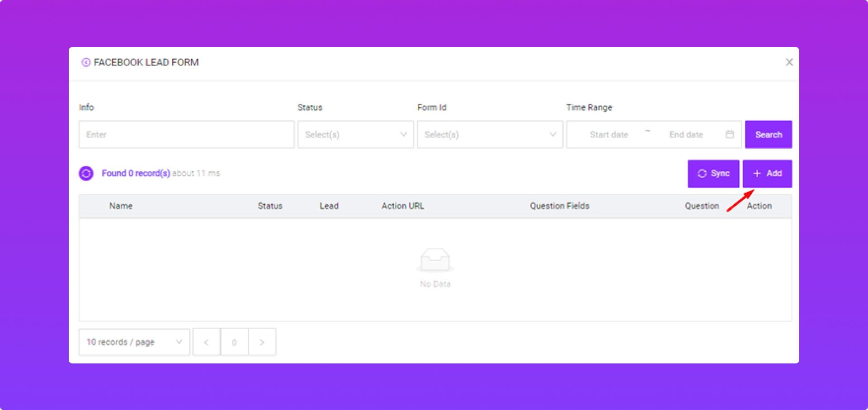Expand the 10 records per page selector

click(134, 342)
